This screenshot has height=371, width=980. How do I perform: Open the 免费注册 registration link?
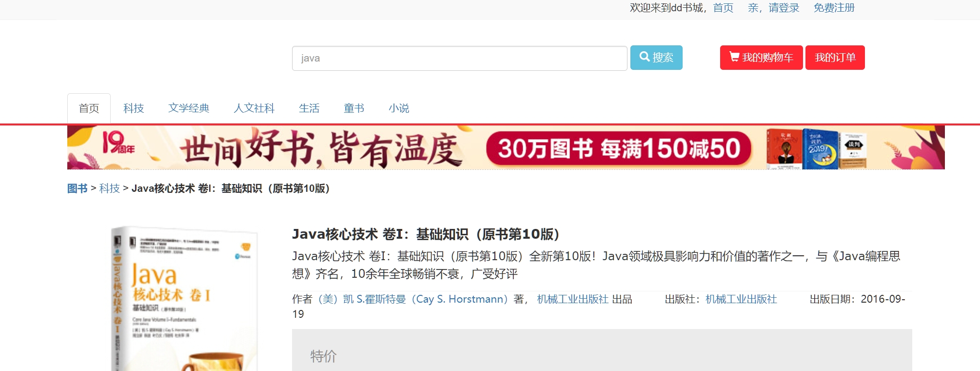pos(834,8)
